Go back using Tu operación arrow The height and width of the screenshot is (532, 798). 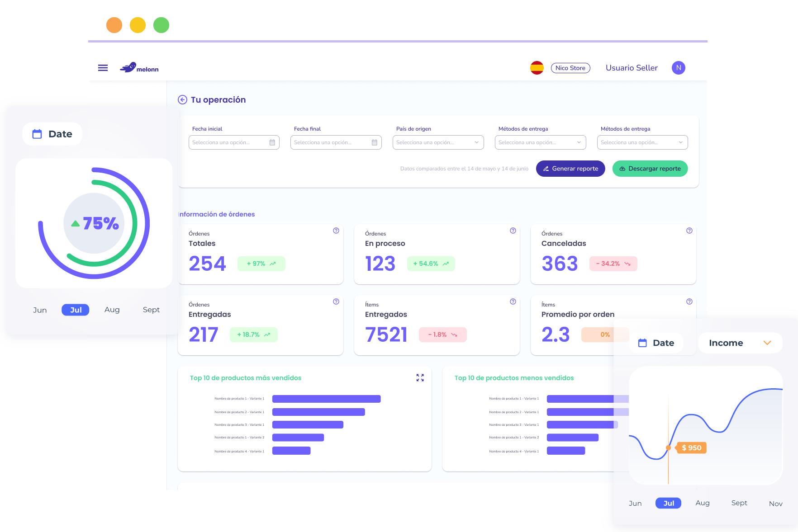tap(182, 100)
